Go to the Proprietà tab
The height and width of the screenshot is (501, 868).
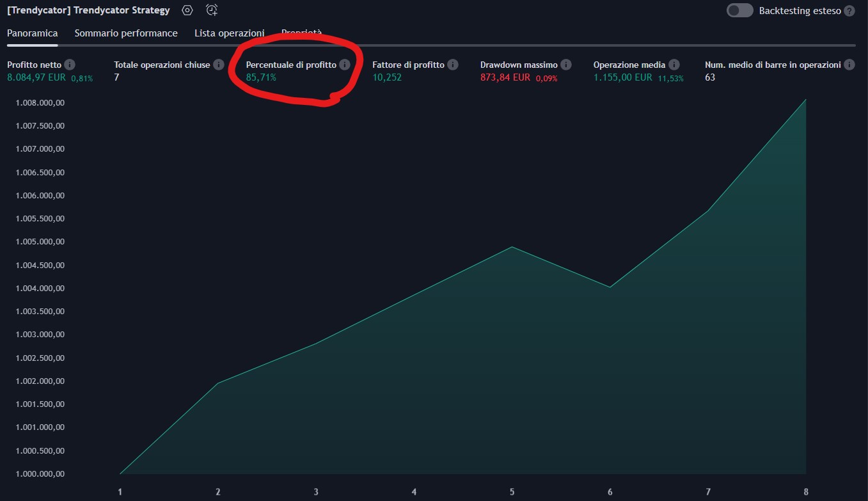301,33
